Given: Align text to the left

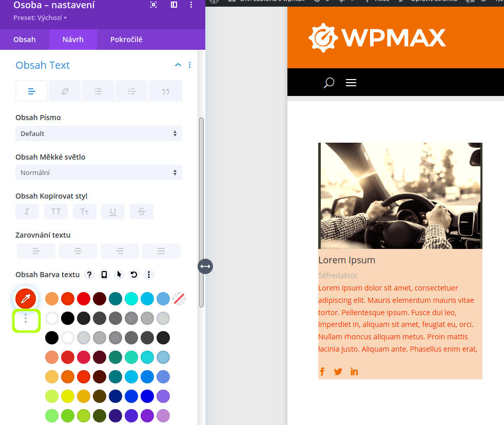Looking at the screenshot, I should (x=36, y=251).
